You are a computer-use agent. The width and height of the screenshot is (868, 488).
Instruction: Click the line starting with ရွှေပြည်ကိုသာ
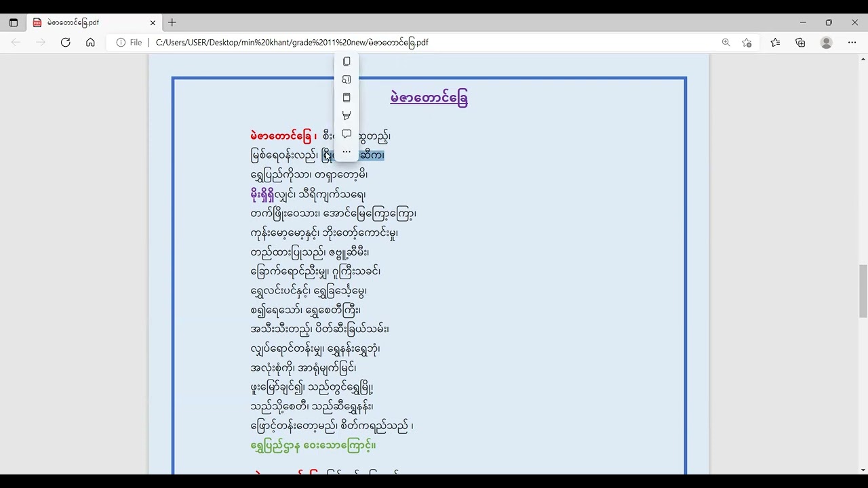coord(309,175)
